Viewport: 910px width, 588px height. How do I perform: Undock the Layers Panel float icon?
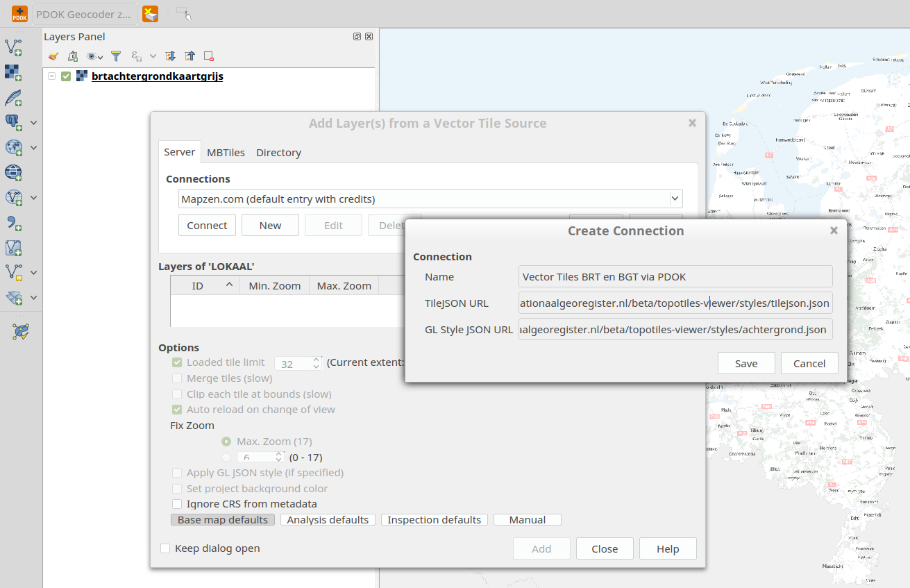[357, 37]
